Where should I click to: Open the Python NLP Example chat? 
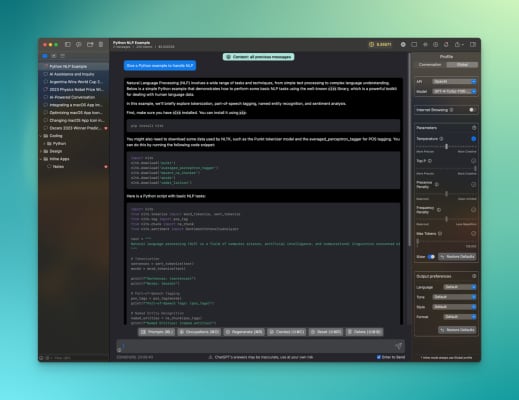[74, 66]
